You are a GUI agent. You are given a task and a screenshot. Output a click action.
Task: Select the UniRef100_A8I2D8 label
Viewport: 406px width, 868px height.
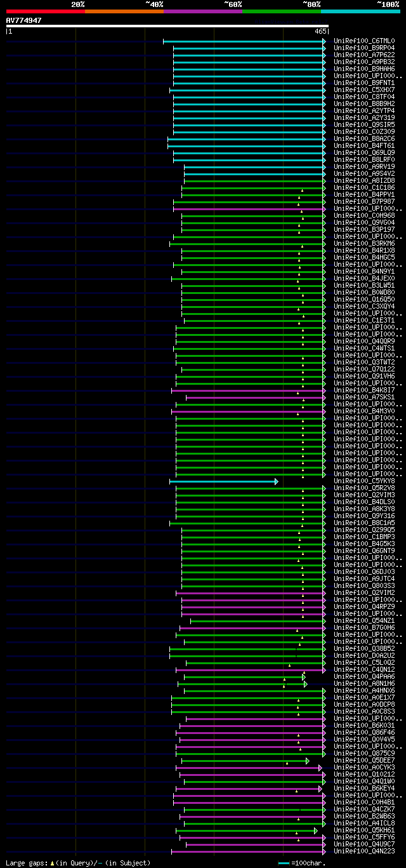tap(364, 181)
